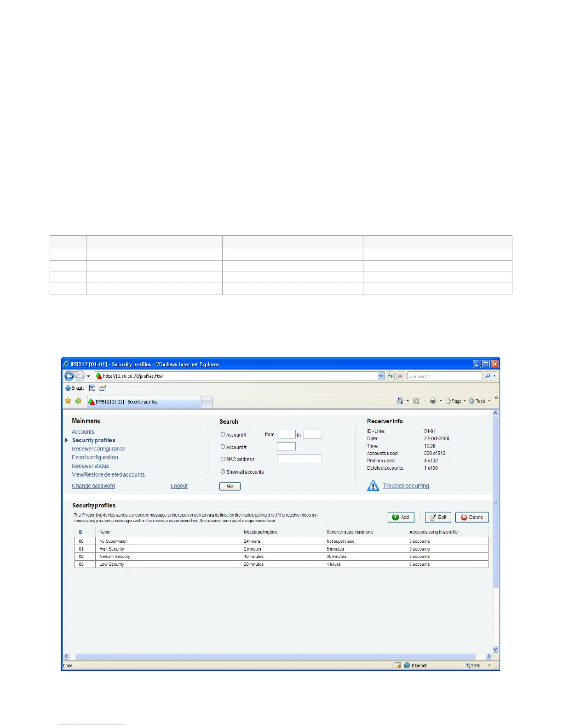Click the account range 'from' field
This screenshot has width=563, height=728.
(286, 434)
